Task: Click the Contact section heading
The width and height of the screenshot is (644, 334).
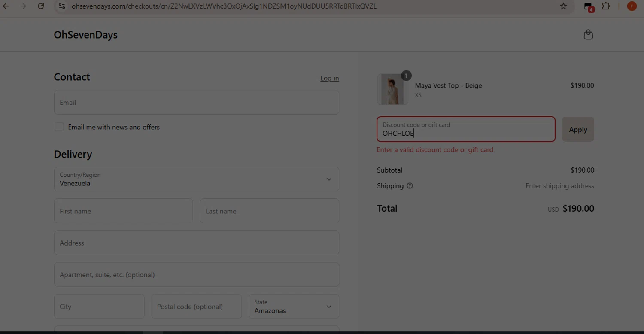Action: tap(72, 77)
